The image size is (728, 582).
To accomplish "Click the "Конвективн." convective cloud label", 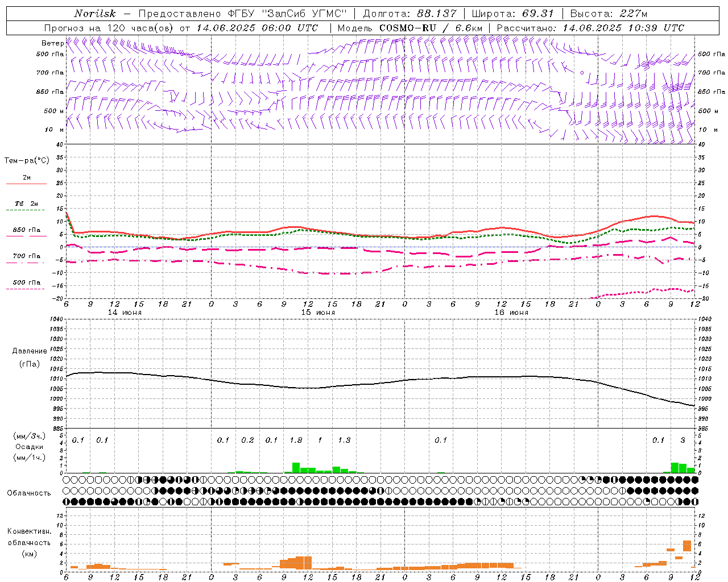I will (x=29, y=531).
